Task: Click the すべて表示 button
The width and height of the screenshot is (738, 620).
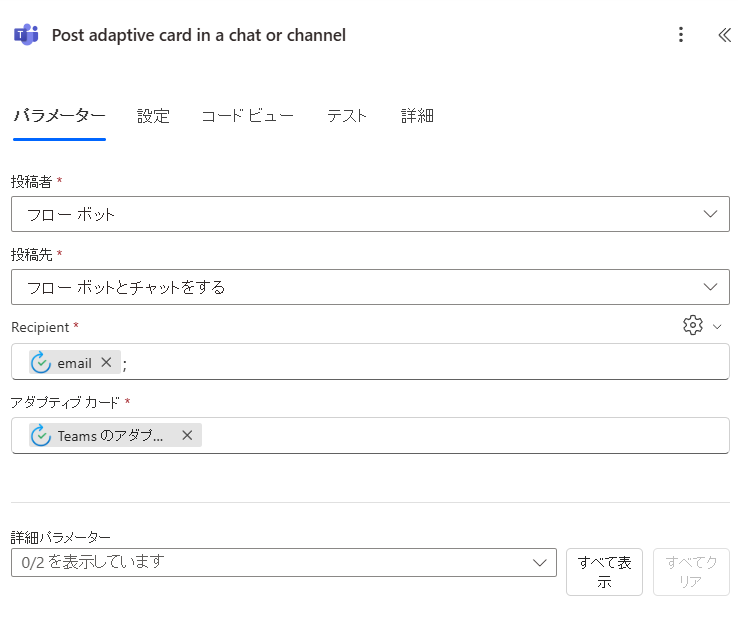Action: 604,572
